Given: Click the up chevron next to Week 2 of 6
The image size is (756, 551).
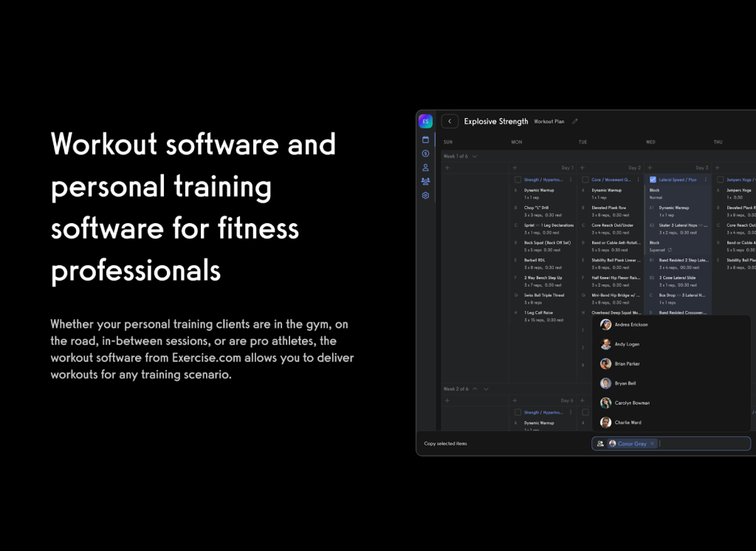Looking at the screenshot, I should coord(475,389).
